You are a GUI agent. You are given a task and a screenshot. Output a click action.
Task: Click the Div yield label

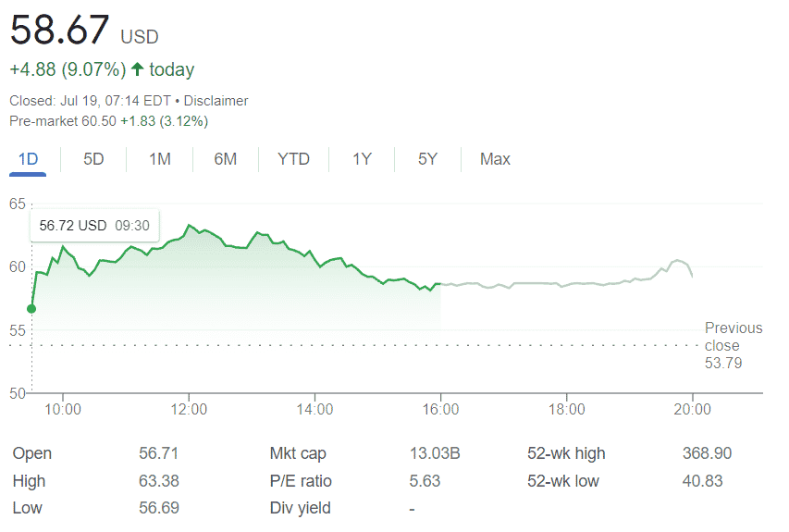pos(300,508)
